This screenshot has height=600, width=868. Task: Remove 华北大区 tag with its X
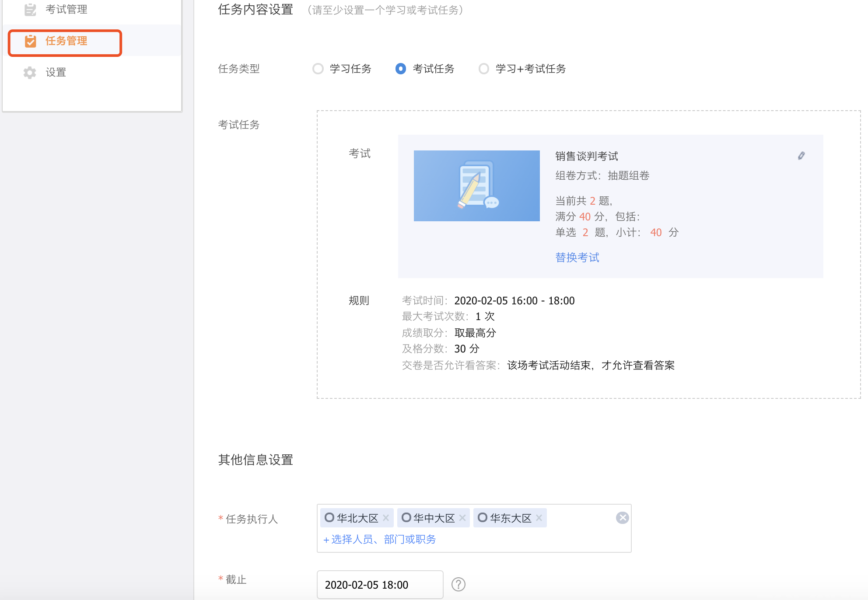point(386,518)
